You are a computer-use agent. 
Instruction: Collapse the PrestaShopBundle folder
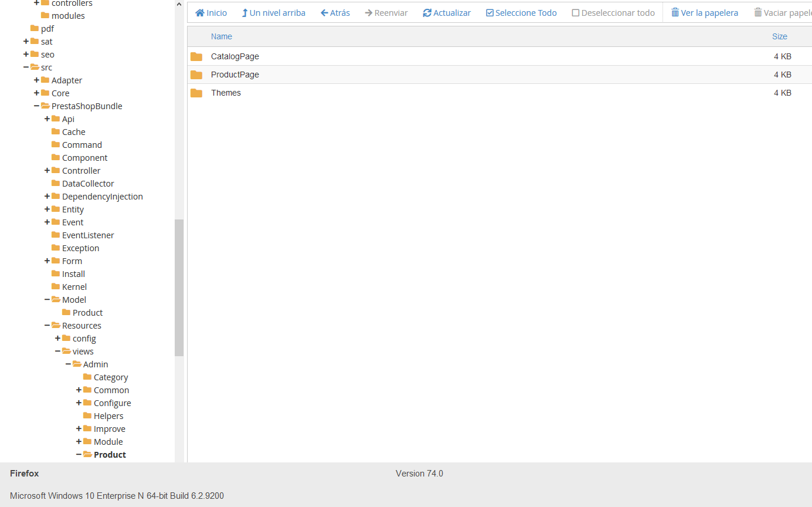pos(36,106)
